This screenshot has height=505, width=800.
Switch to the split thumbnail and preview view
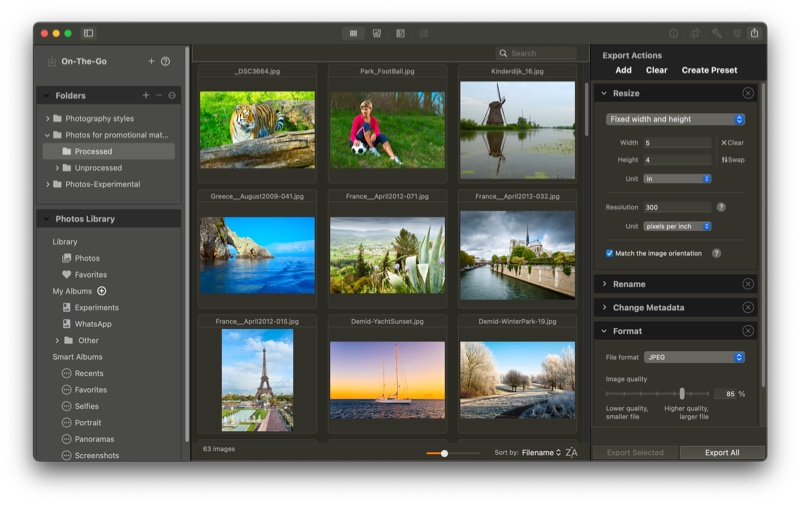pyautogui.click(x=400, y=33)
